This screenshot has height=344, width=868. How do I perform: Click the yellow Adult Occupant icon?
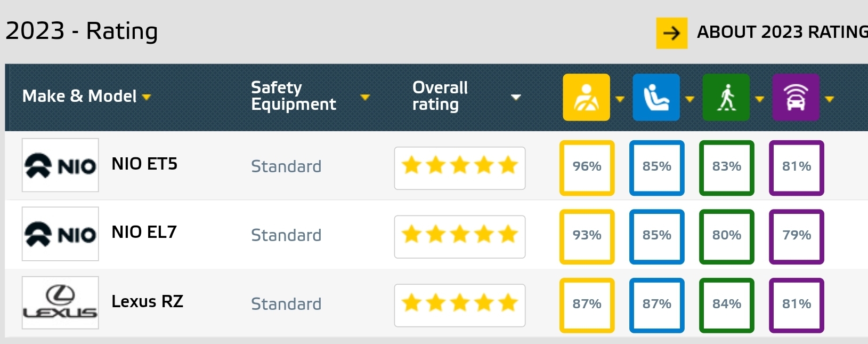[586, 97]
